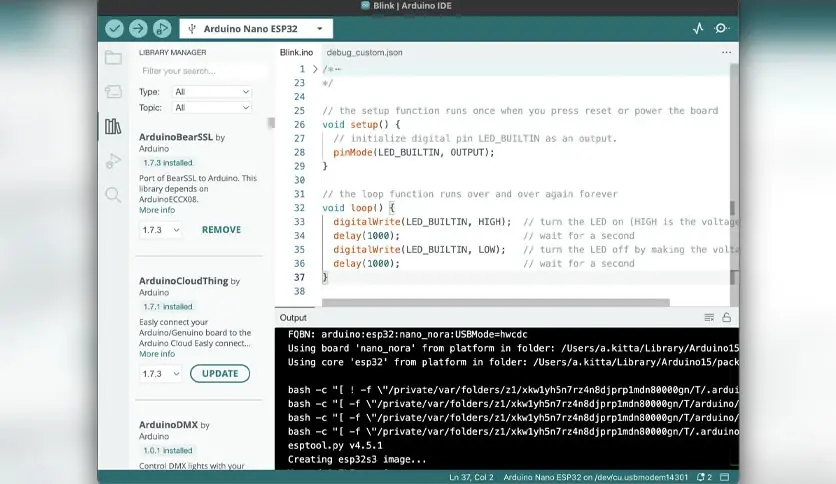836x484 pixels.
Task: Expand the library Topic filter dropdown
Action: [x=212, y=107]
